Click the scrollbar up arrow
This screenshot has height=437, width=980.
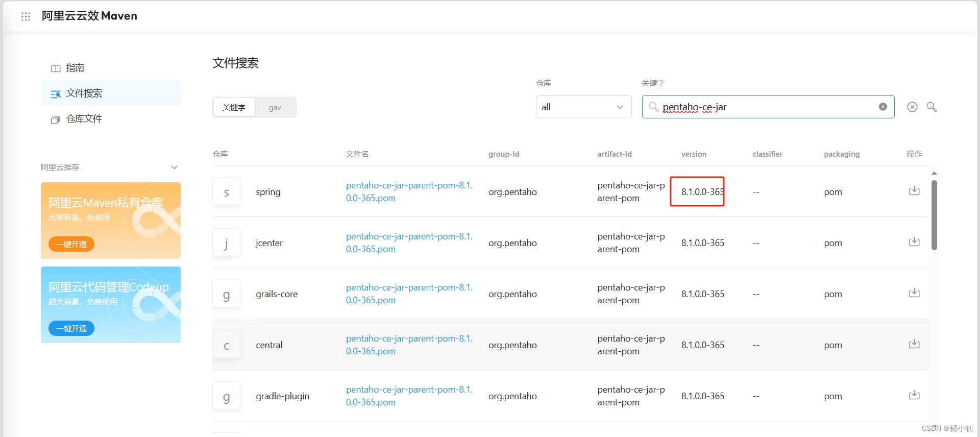point(934,174)
